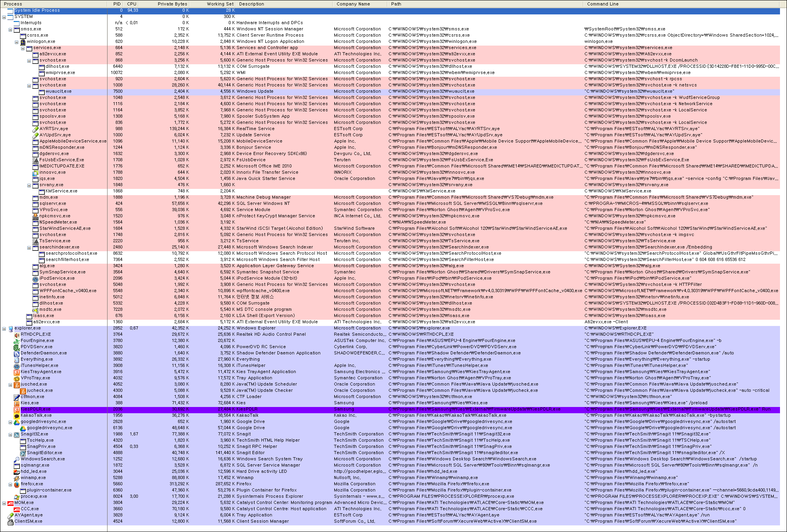Click the MOM.exe ATI icon
This screenshot has height=532, width=787.
11,503
